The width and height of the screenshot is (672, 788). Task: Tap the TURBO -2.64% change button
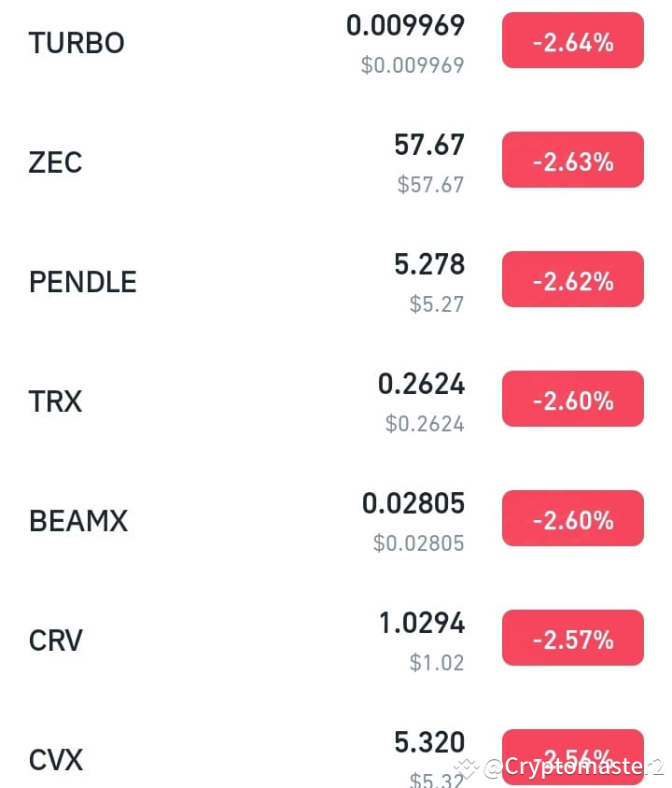click(x=572, y=40)
